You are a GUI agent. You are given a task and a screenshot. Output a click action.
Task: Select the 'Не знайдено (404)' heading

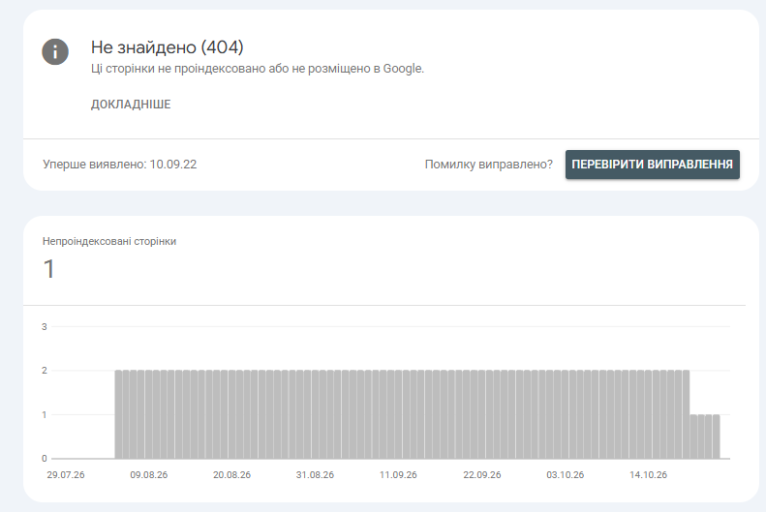167,47
